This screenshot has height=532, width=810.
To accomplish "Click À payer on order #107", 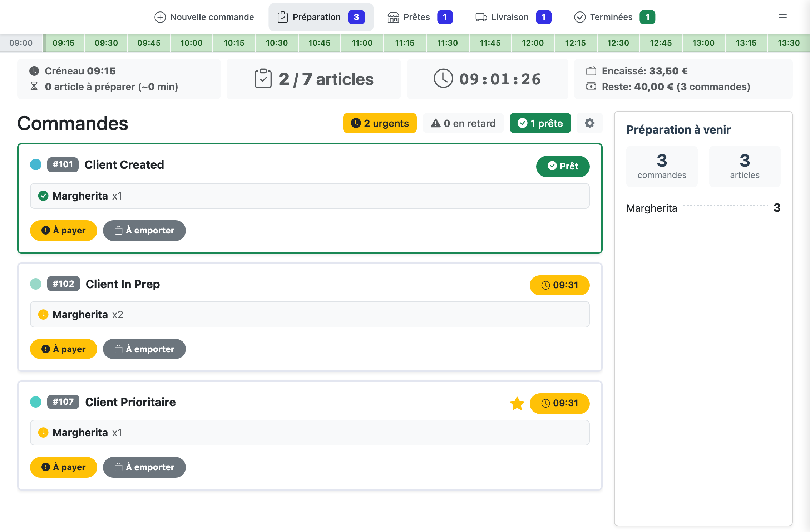I will (x=63, y=467).
